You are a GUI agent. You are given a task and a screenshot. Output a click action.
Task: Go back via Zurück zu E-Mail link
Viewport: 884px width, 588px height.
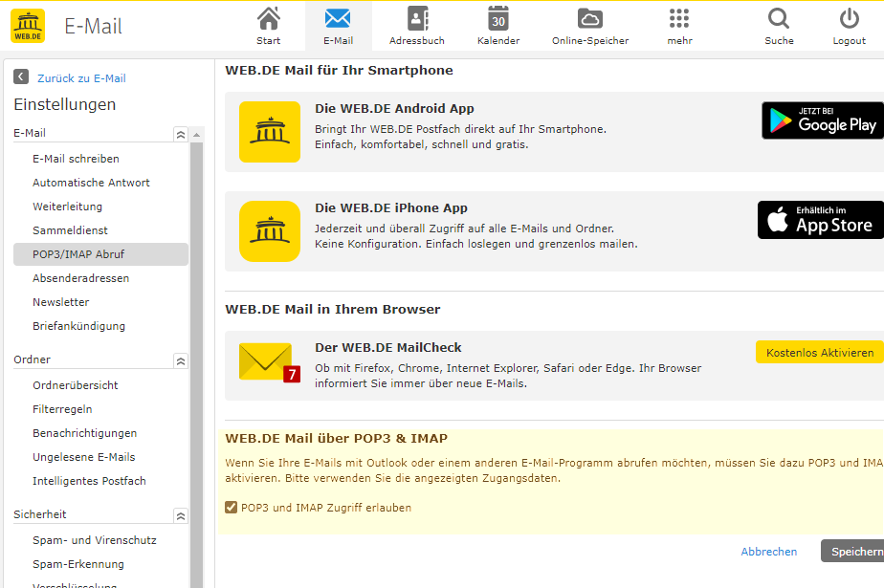pyautogui.click(x=81, y=78)
